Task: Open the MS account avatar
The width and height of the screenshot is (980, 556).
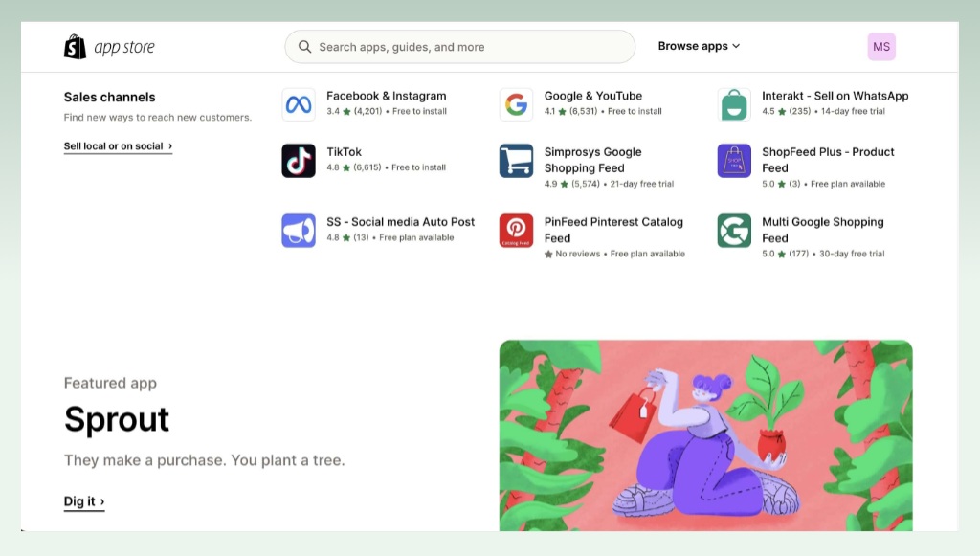Action: coord(881,47)
